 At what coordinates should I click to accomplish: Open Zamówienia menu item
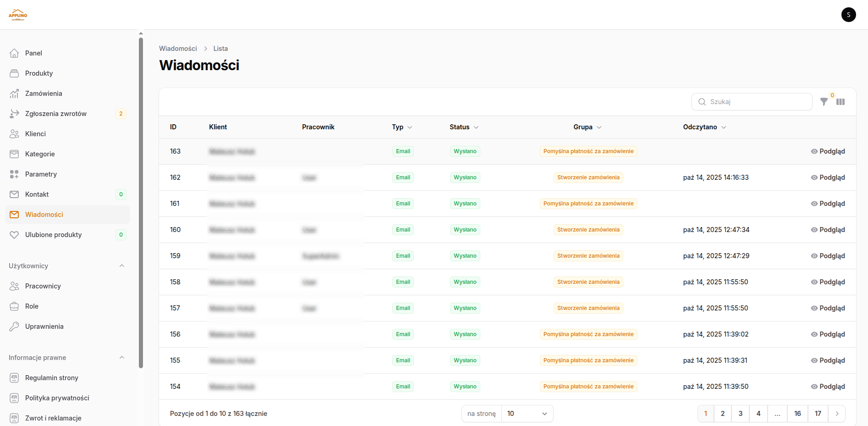coord(44,94)
